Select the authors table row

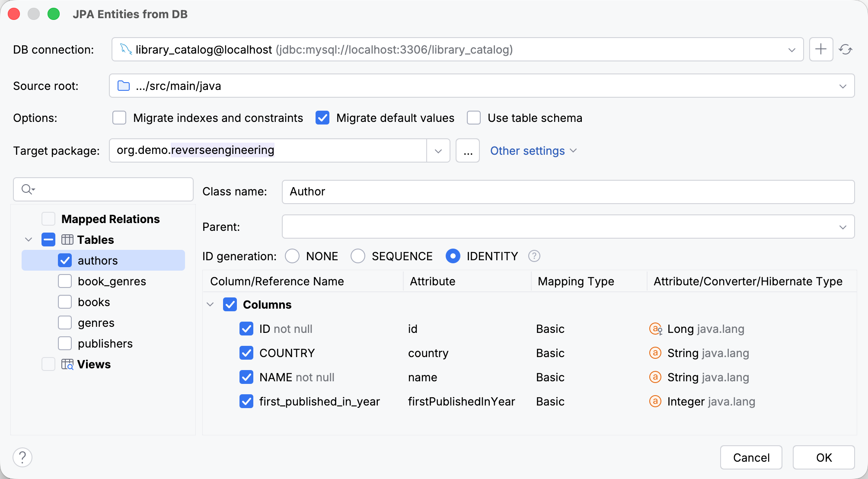click(103, 260)
